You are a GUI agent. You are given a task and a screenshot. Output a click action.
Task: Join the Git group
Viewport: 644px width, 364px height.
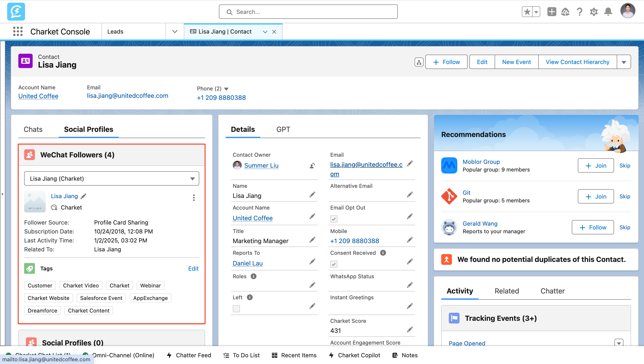click(x=596, y=197)
